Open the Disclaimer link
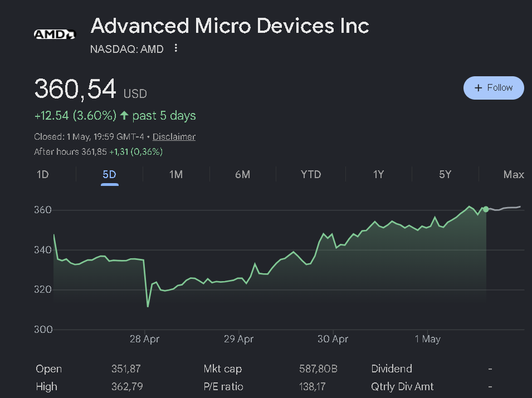This screenshot has height=398, width=532. (x=174, y=136)
